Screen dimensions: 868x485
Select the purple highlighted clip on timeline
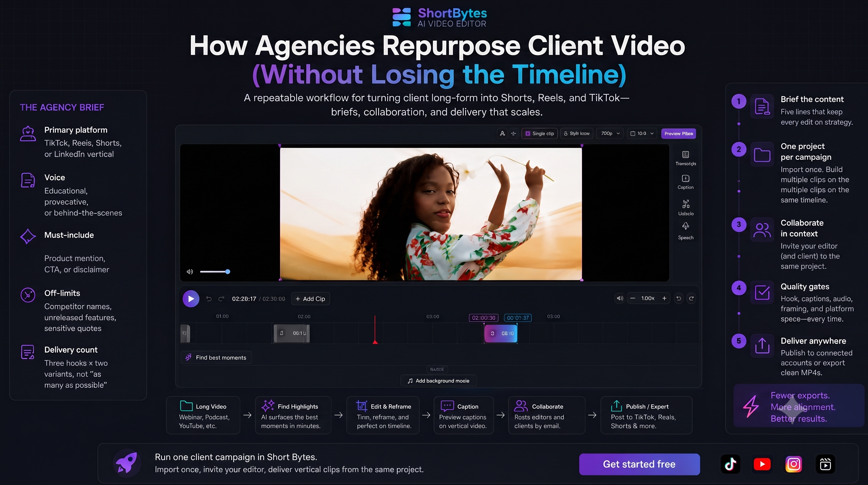pyautogui.click(x=500, y=333)
